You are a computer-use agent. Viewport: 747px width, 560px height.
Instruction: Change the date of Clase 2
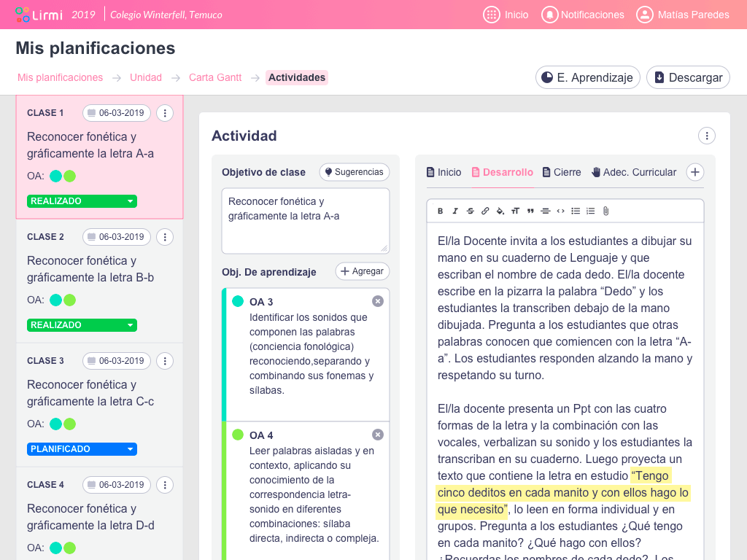coord(117,237)
